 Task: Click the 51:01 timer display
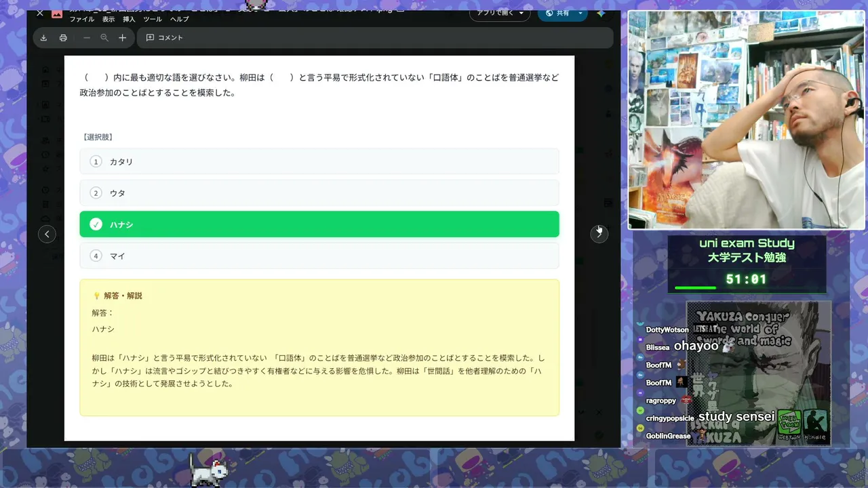pos(746,279)
